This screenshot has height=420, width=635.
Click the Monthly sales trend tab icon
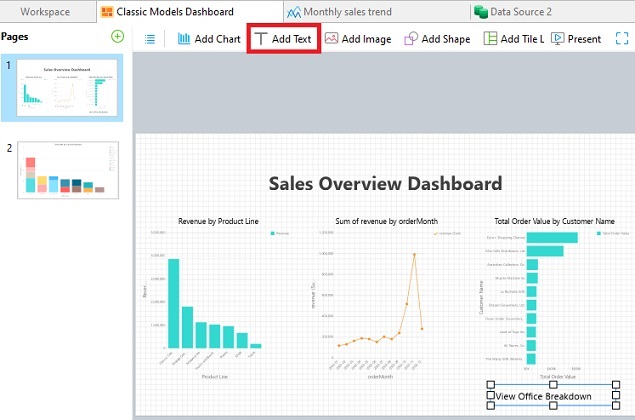coord(294,12)
